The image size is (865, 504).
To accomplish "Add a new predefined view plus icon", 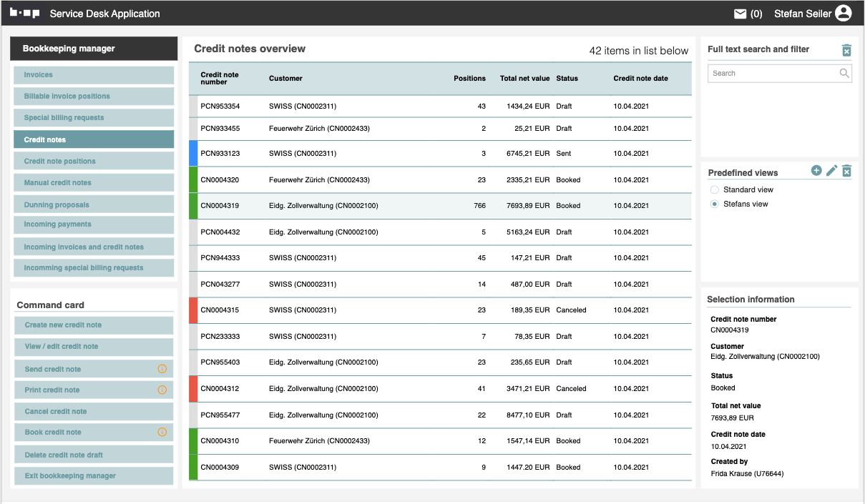I will pos(816,170).
